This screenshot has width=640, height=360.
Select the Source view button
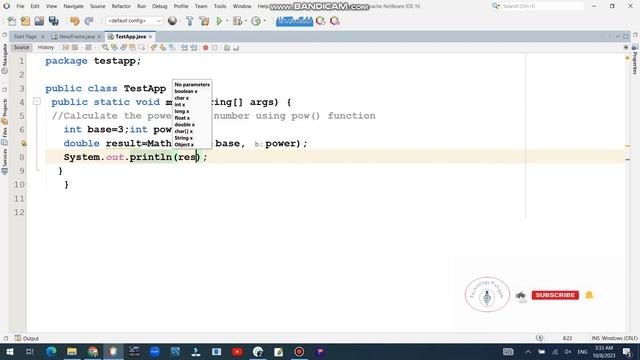click(x=21, y=47)
